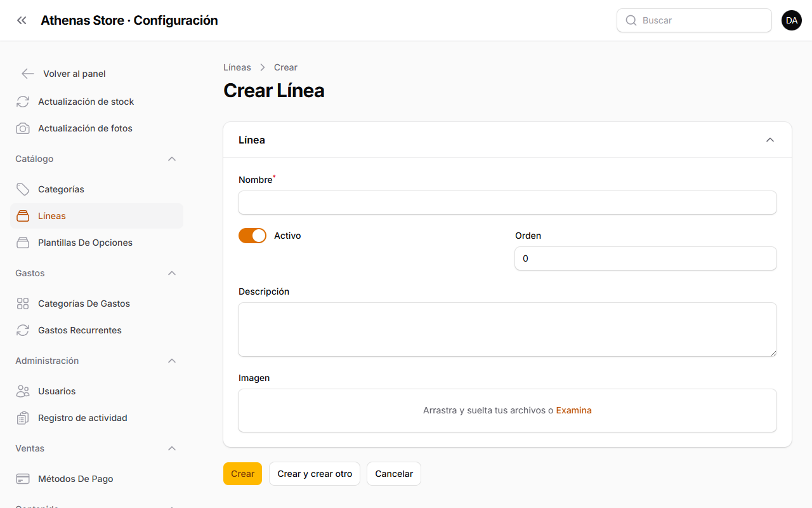Collapse the Línea form section
Image resolution: width=812 pixels, height=508 pixels.
pyautogui.click(x=770, y=140)
